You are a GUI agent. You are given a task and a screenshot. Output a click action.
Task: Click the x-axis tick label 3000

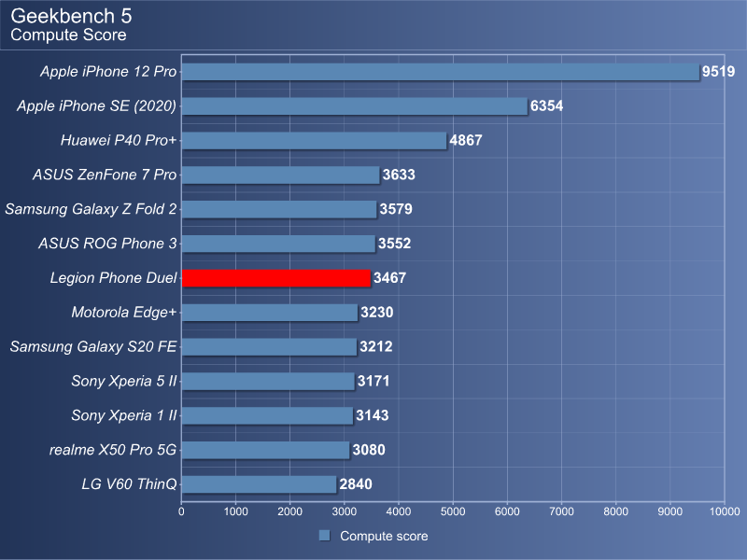(x=345, y=511)
